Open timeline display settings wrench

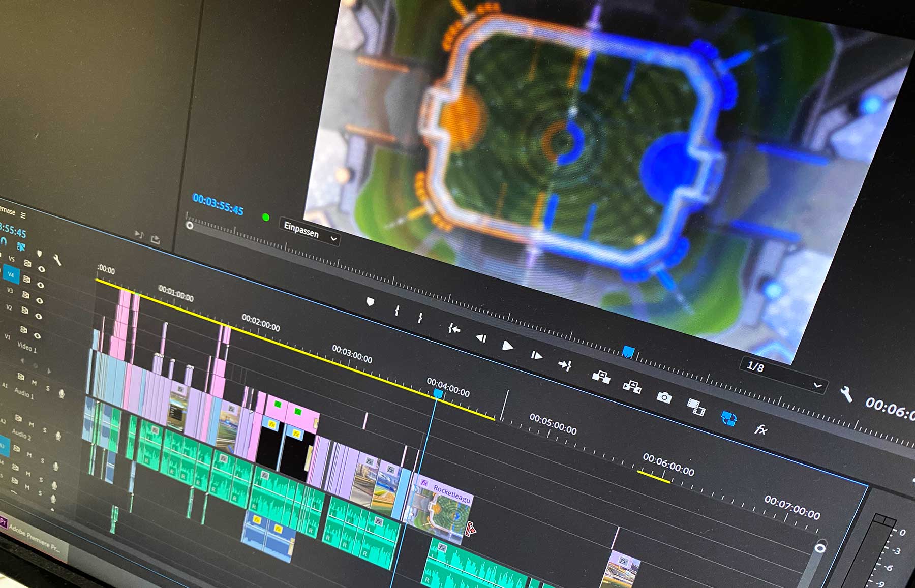click(57, 260)
